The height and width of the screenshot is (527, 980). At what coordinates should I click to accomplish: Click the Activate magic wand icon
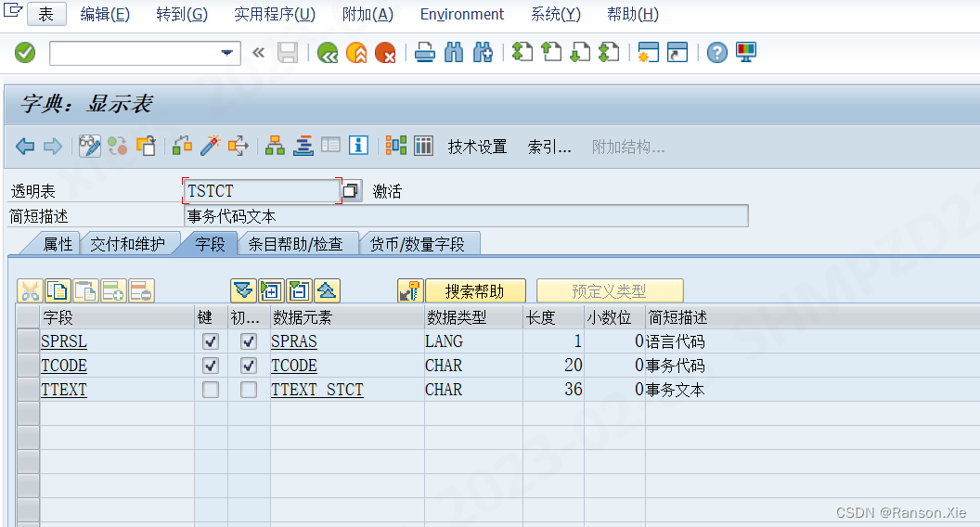tap(210, 147)
